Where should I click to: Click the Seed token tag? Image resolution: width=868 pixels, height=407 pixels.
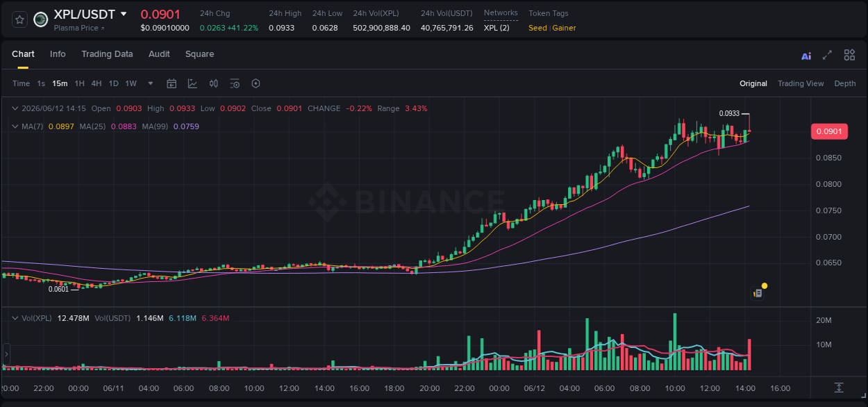(537, 28)
